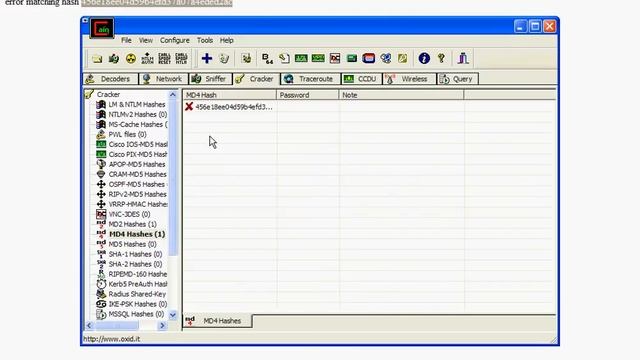The width and height of the screenshot is (640, 360).
Task: Select RIPv2-MD5 Hashes in tree
Action: pos(138,194)
